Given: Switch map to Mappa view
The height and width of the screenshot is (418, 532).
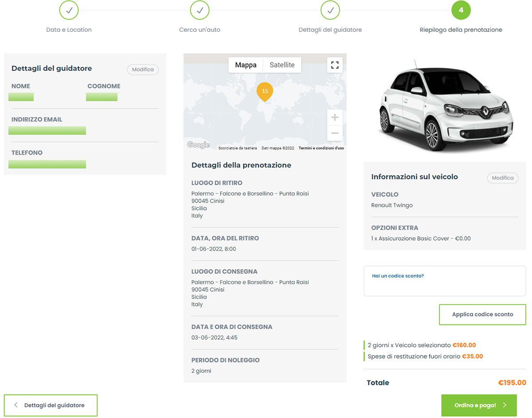Looking at the screenshot, I should tap(246, 65).
